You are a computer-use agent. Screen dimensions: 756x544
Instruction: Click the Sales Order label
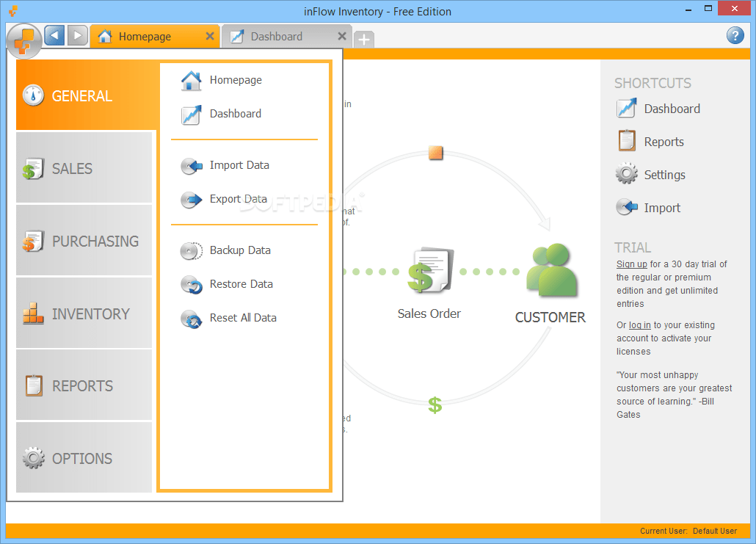click(429, 313)
